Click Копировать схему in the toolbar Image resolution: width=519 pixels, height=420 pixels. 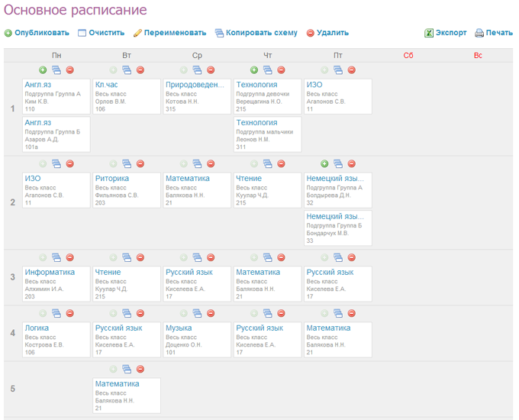click(x=256, y=33)
